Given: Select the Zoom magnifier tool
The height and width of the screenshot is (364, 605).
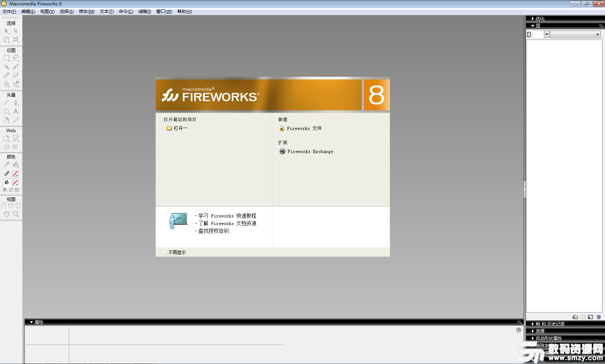Looking at the screenshot, I should (x=15, y=214).
